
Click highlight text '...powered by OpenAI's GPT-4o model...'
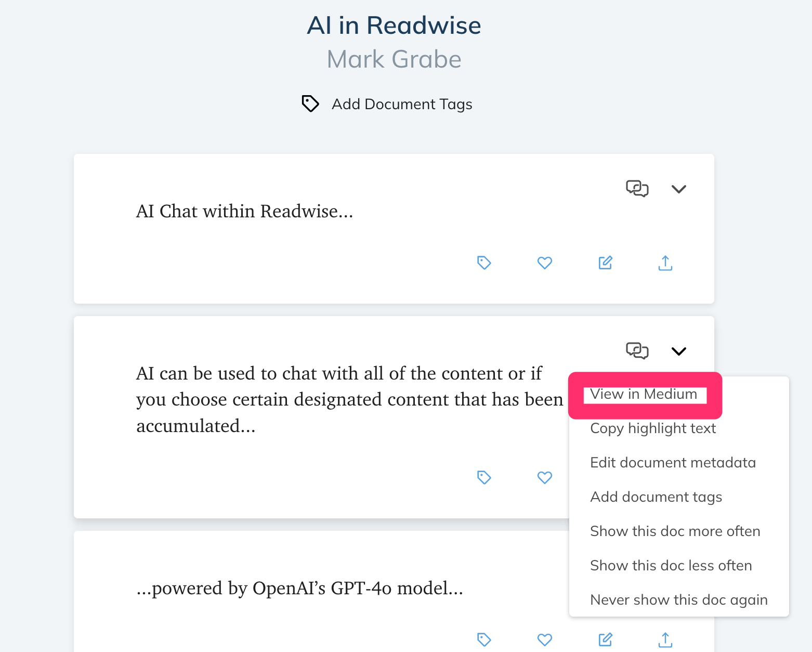299,588
